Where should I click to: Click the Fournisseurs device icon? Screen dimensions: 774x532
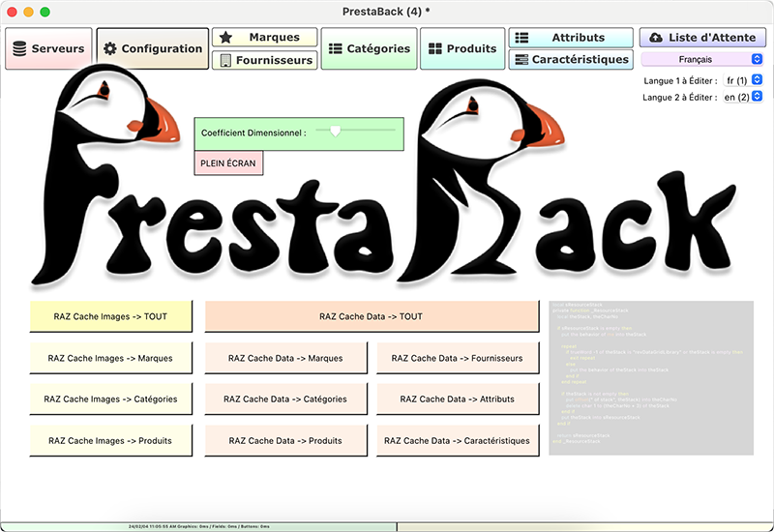(225, 60)
